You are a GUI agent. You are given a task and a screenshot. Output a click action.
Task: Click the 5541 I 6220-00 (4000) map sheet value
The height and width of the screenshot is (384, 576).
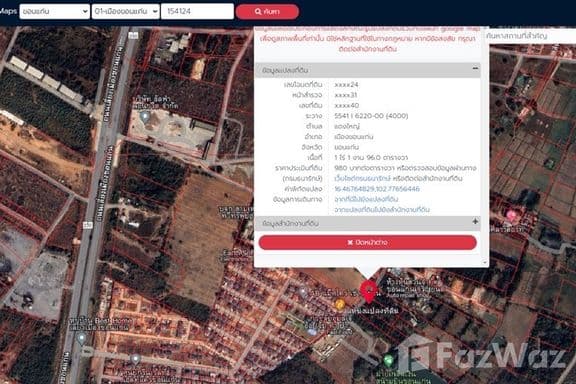pos(371,116)
